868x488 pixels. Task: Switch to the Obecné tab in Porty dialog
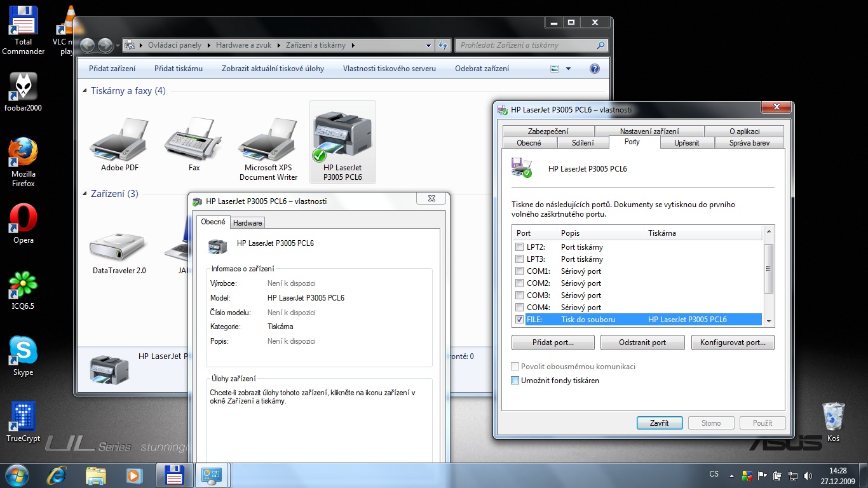point(529,143)
